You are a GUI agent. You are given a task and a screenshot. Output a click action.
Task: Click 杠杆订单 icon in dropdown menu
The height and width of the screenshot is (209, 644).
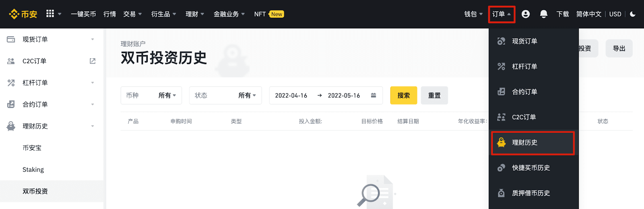[x=501, y=66]
